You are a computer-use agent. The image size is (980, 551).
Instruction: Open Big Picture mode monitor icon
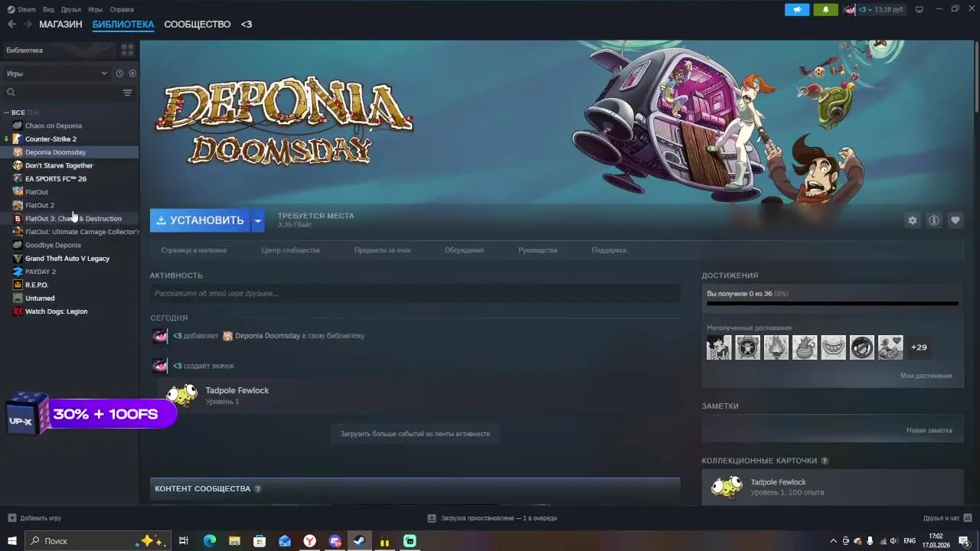coord(919,10)
